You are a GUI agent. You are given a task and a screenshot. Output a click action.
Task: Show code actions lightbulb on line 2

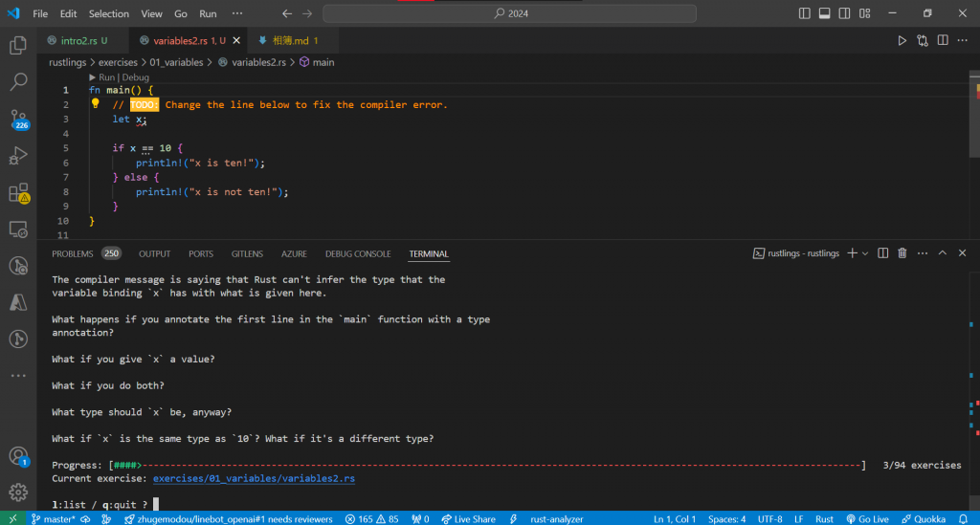coord(96,103)
